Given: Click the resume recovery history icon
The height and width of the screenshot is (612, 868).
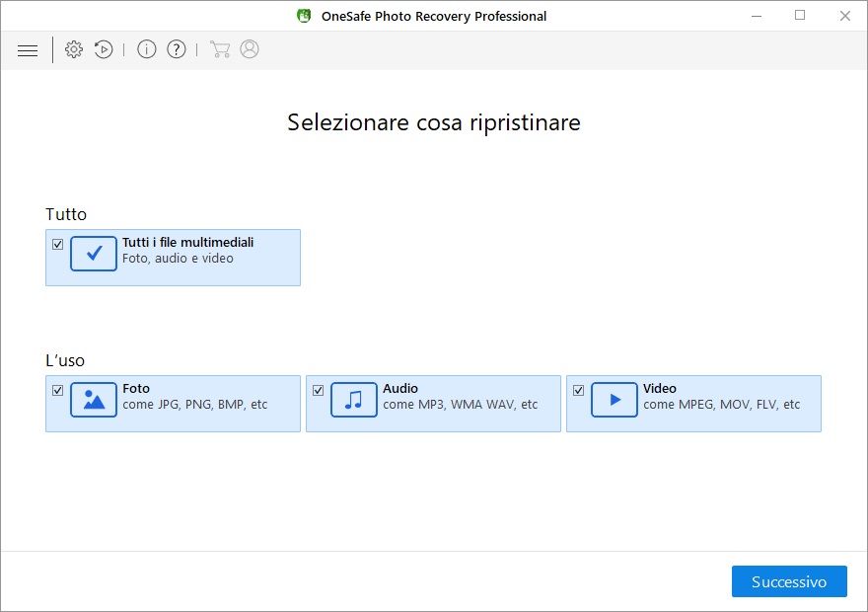Looking at the screenshot, I should tap(104, 49).
